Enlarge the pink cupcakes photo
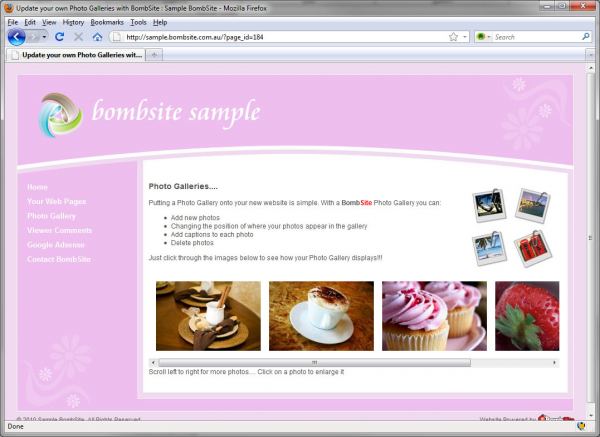The width and height of the screenshot is (600, 437). point(434,316)
